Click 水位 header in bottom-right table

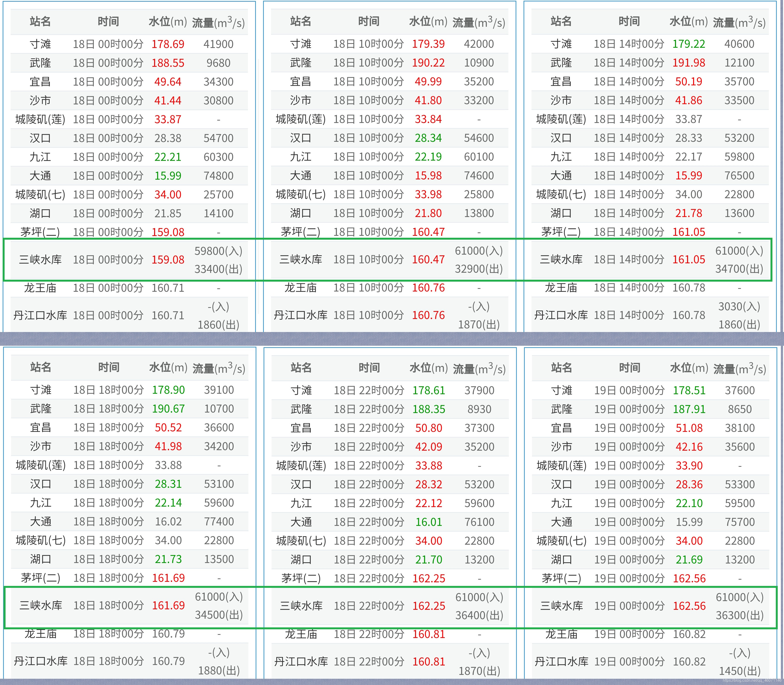coord(689,368)
